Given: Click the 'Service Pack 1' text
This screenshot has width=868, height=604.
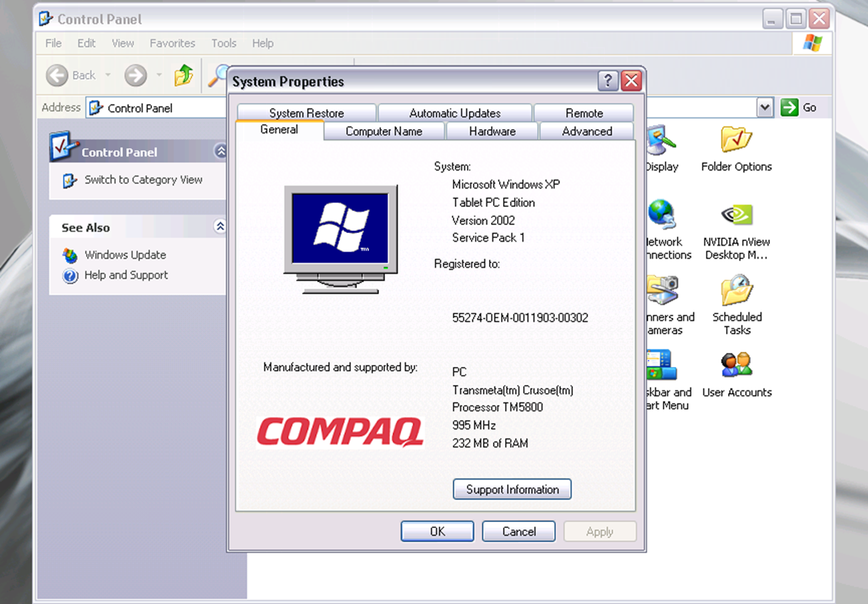Looking at the screenshot, I should 488,238.
